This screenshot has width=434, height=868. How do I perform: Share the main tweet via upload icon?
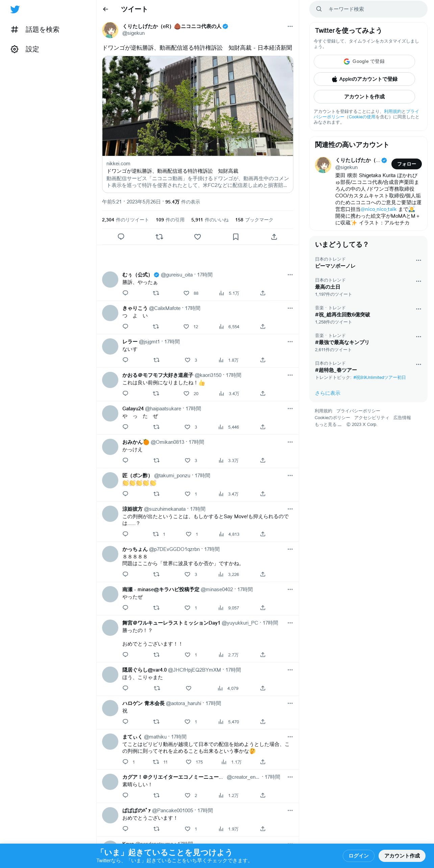(x=274, y=237)
